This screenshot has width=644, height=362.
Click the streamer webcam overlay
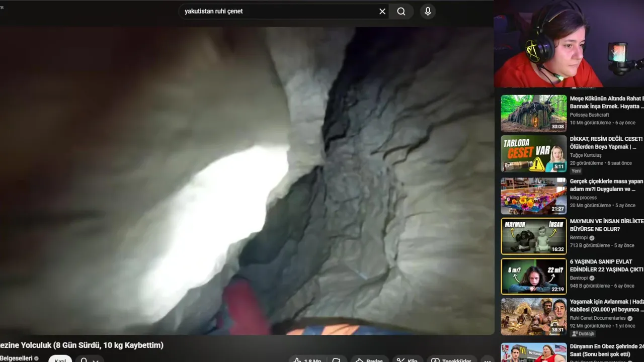point(569,44)
